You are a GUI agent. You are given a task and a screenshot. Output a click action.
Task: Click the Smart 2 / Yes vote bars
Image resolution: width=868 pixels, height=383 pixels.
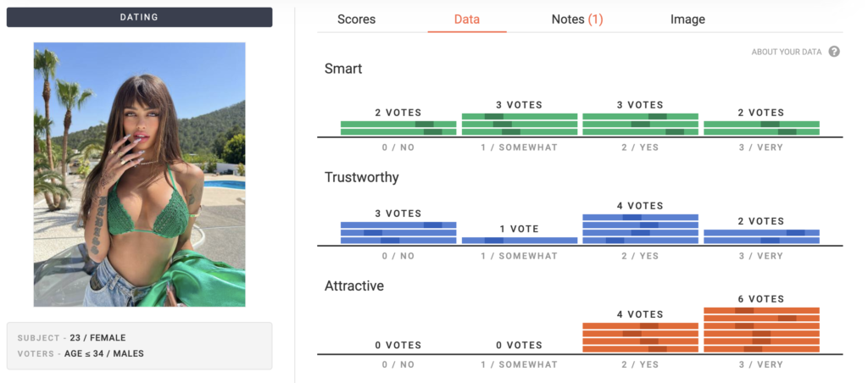641,124
